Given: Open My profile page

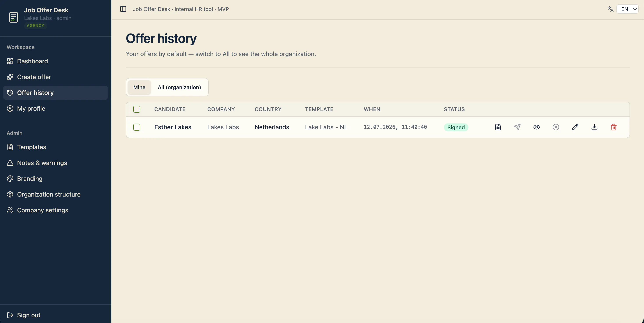Looking at the screenshot, I should tap(55, 108).
